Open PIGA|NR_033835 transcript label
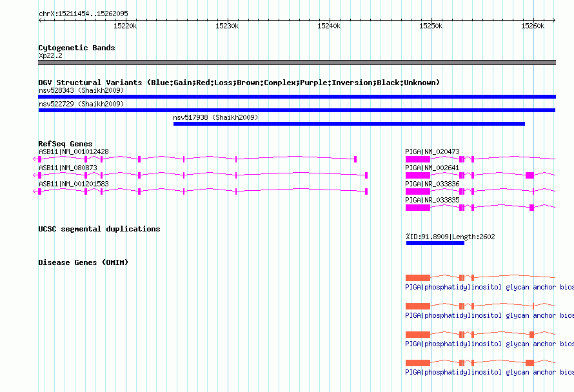The image size is (574, 392). click(x=432, y=200)
